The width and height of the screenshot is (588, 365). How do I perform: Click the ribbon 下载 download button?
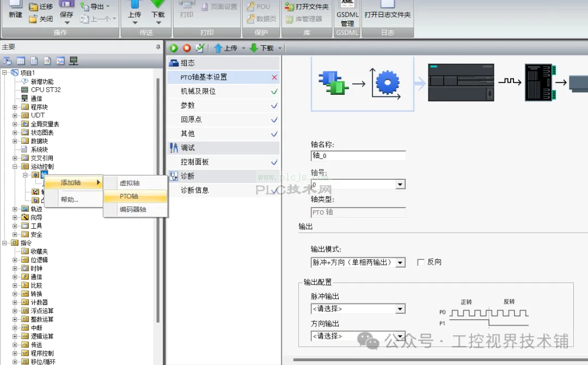point(158,12)
